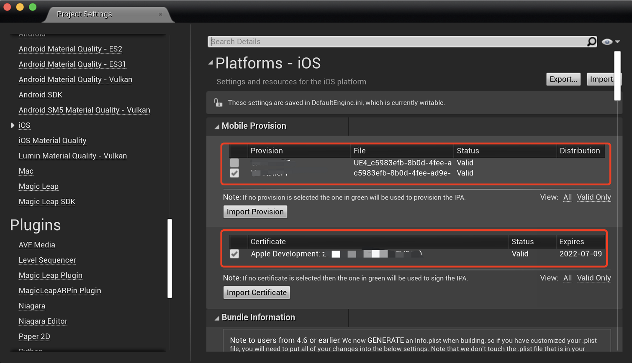Toggle the Apple Development certificate checkbox
Image resolution: width=632 pixels, height=364 pixels.
pyautogui.click(x=234, y=254)
